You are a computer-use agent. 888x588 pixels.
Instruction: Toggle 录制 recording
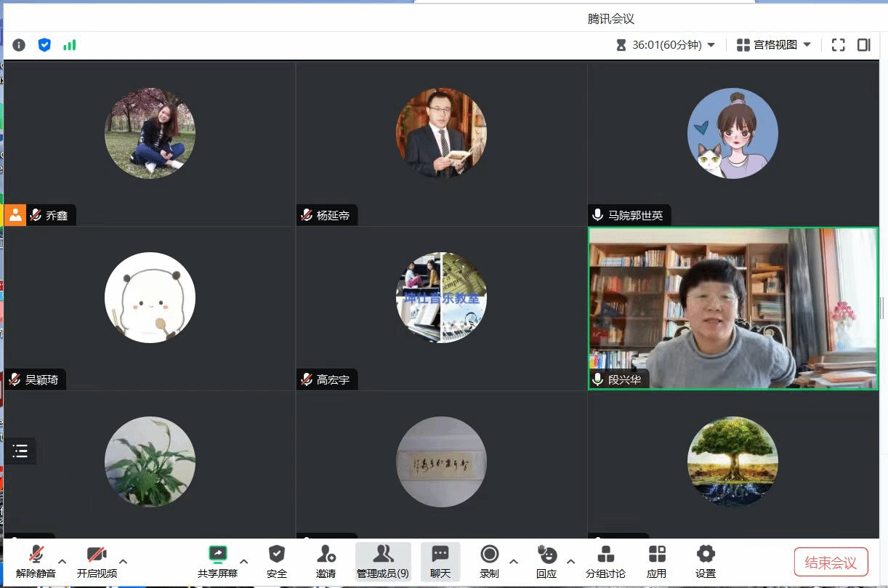click(489, 561)
